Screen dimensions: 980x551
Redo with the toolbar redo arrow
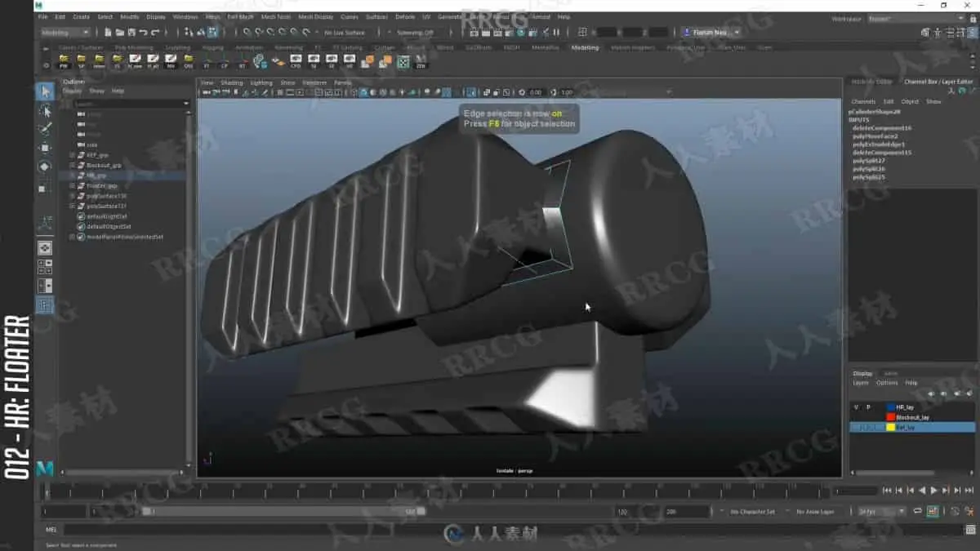(x=155, y=33)
